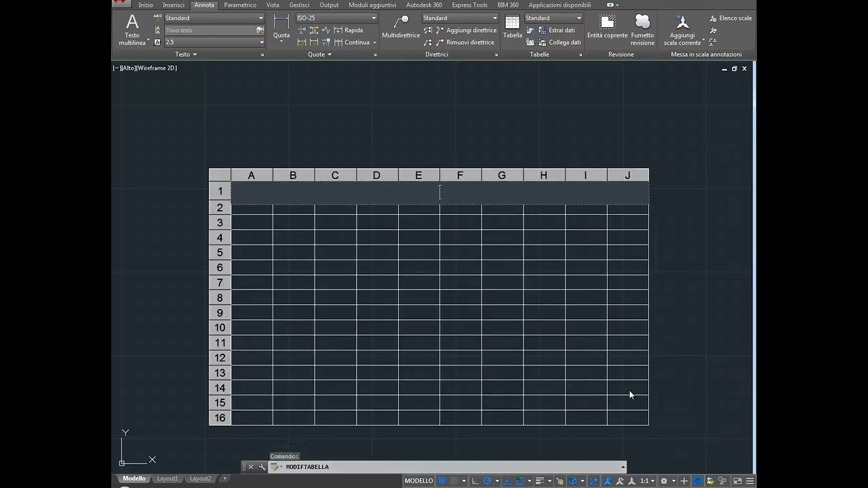
Task: Select the Fumetto revisione tool
Action: [642, 30]
